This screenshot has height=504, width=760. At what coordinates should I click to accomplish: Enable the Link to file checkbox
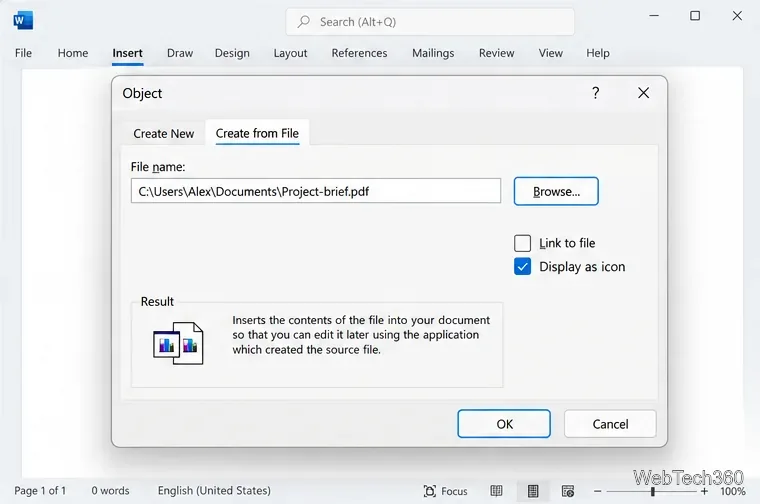pos(522,243)
